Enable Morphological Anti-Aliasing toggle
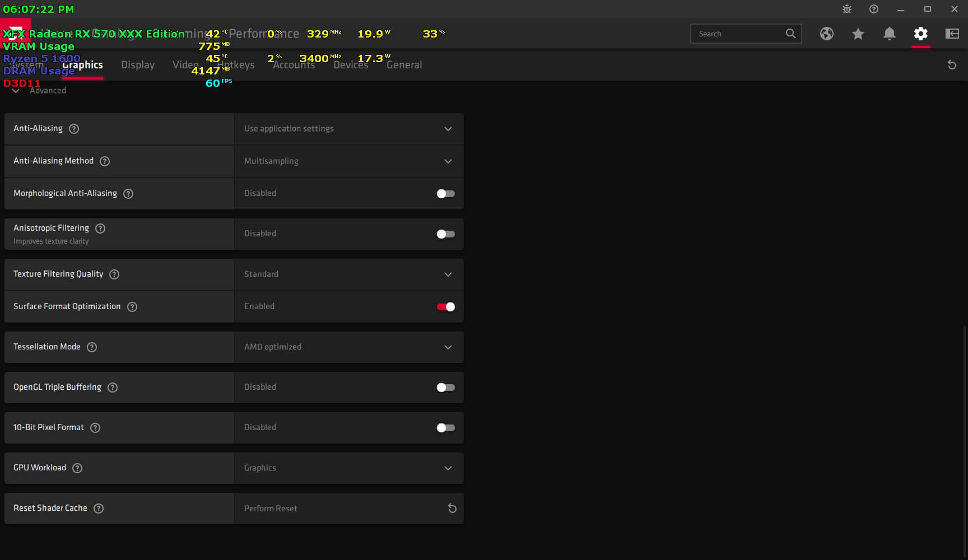This screenshot has height=560, width=968. tap(445, 194)
